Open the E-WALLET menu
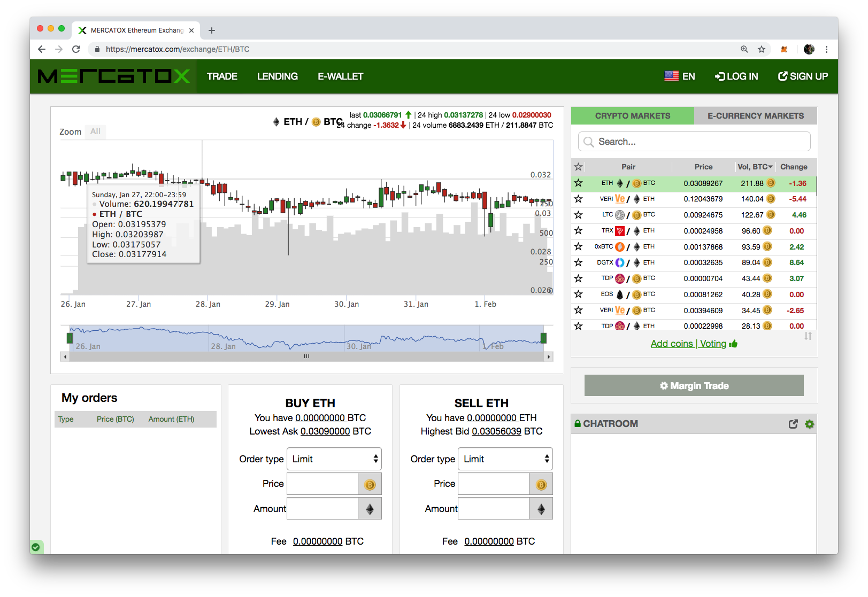This screenshot has height=597, width=868. tap(341, 76)
